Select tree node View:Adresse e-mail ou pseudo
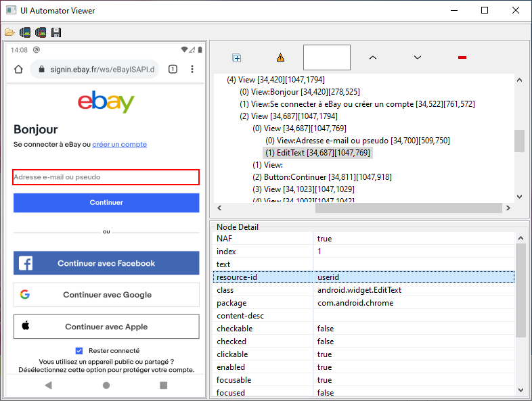 click(x=357, y=141)
